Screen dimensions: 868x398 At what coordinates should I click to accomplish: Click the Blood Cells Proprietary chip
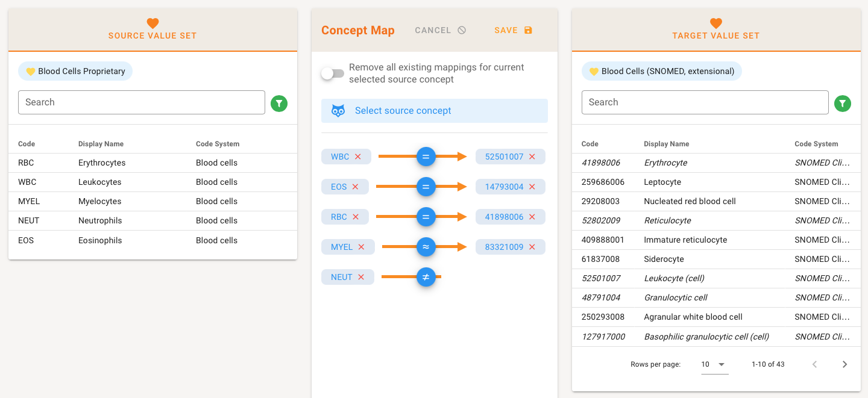point(75,71)
